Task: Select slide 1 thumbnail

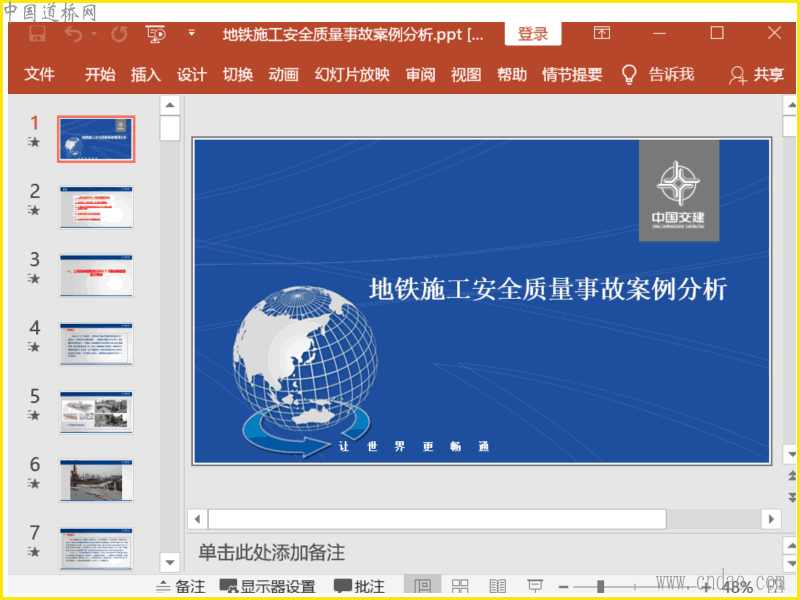Action: click(x=96, y=139)
